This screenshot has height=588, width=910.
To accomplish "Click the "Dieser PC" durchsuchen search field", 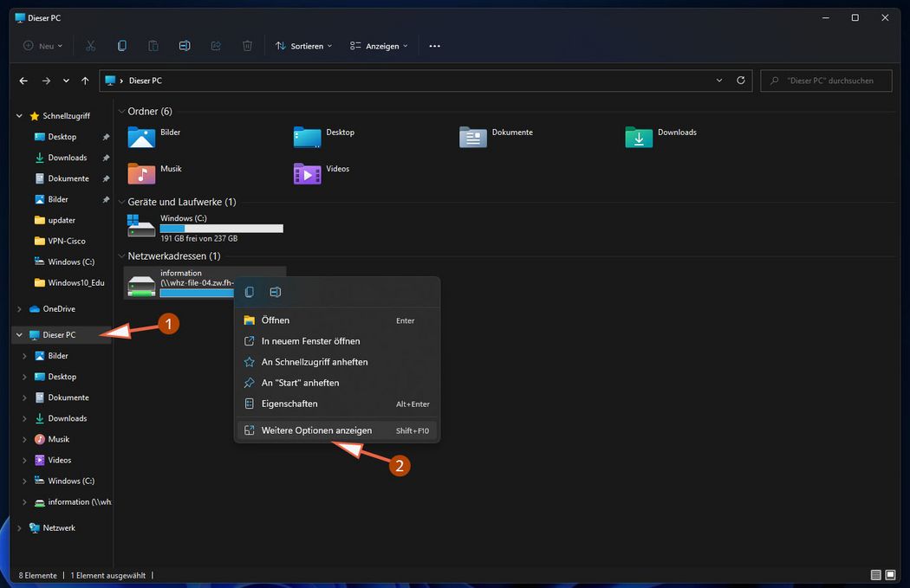I will (x=826, y=81).
